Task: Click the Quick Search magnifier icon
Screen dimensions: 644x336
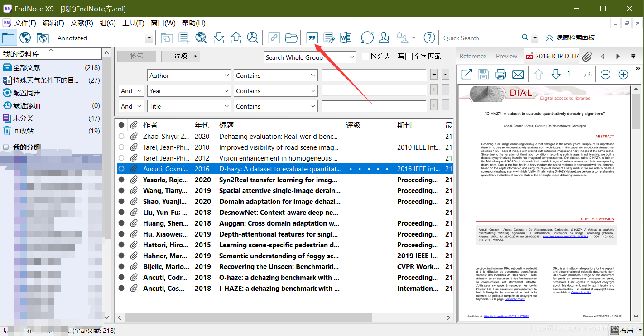Action: point(525,38)
